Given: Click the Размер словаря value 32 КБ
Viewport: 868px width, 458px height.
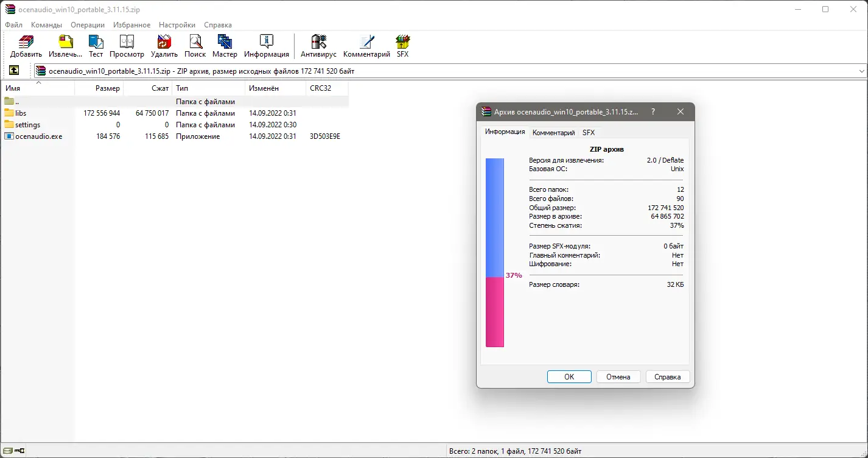Looking at the screenshot, I should tap(675, 284).
